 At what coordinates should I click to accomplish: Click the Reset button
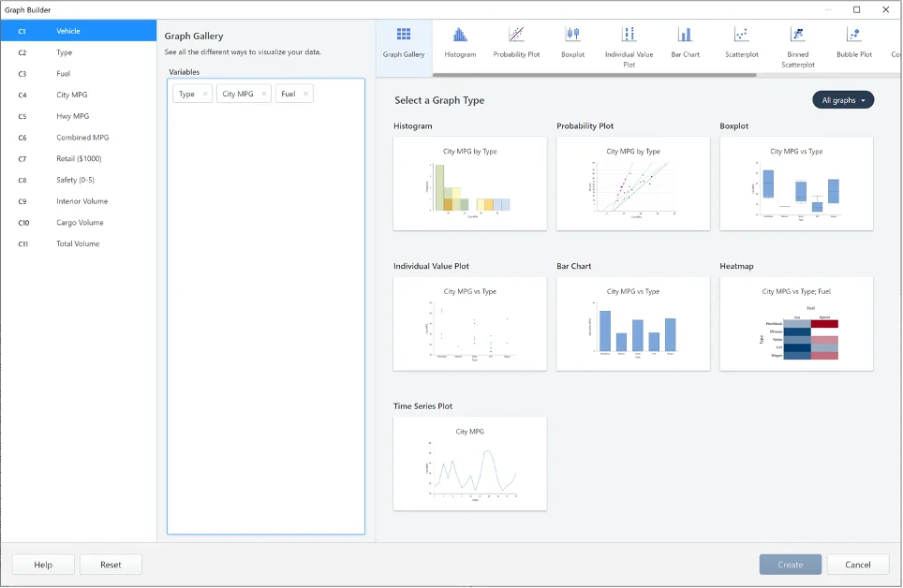point(111,565)
